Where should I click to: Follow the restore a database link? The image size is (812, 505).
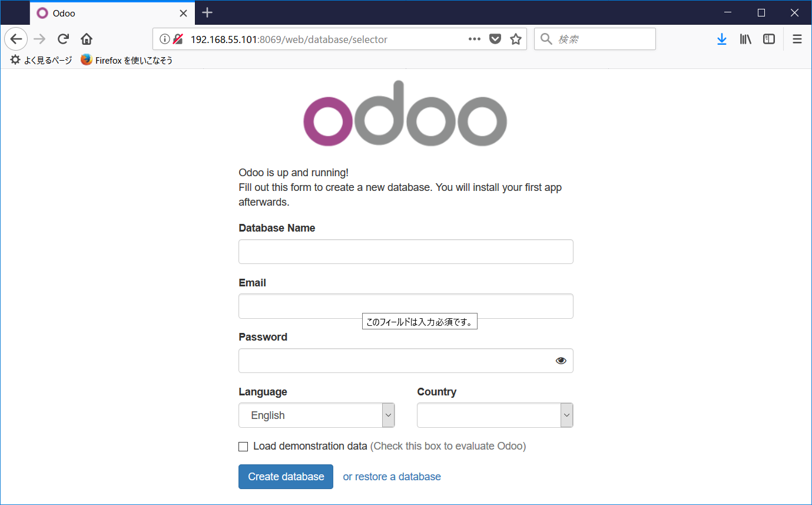coord(392,476)
